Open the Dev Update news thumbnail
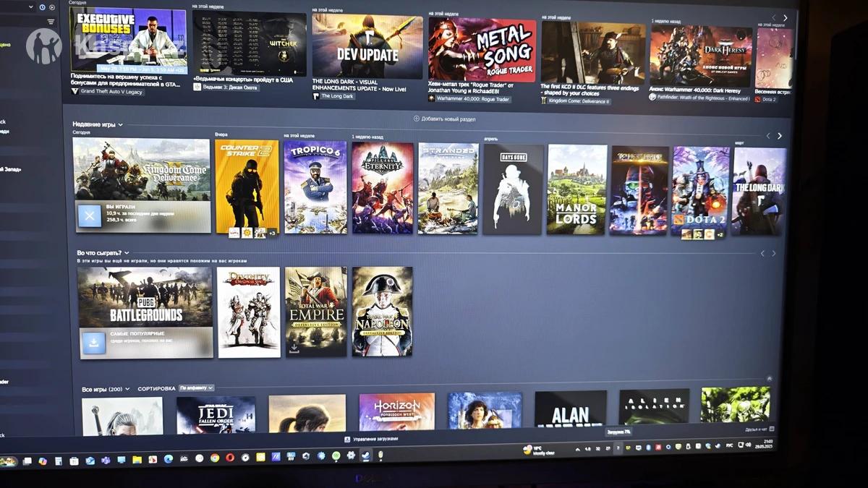This screenshot has width=868, height=488. click(367, 46)
